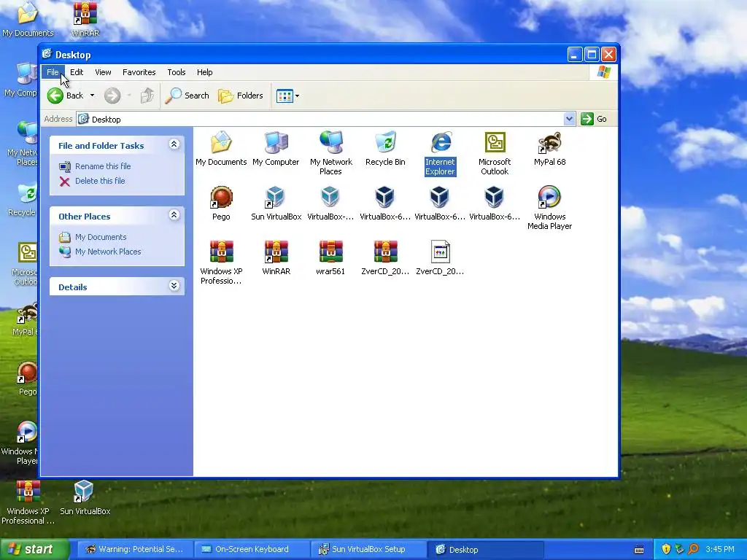Image resolution: width=747 pixels, height=560 pixels.
Task: Open Back history dropdown arrow
Action: click(x=92, y=96)
